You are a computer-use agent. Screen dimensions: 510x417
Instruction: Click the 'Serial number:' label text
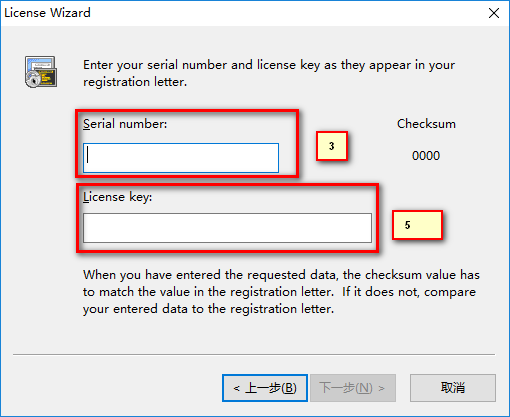[x=125, y=124]
